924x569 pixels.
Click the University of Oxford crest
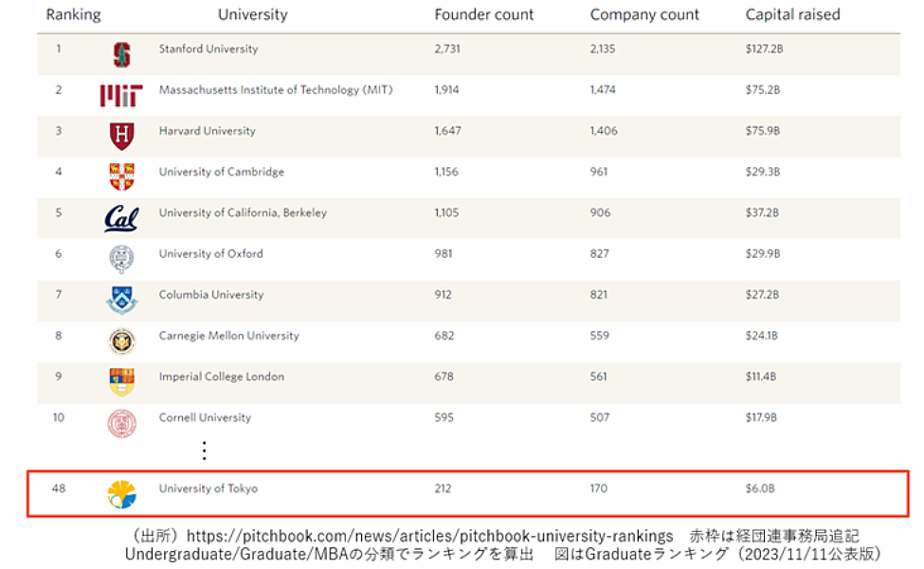coord(122,259)
